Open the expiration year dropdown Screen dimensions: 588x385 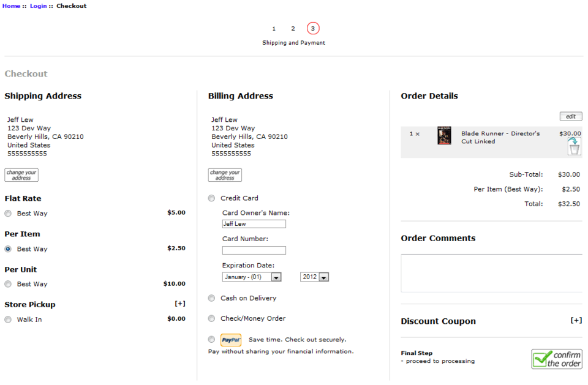[325, 276]
